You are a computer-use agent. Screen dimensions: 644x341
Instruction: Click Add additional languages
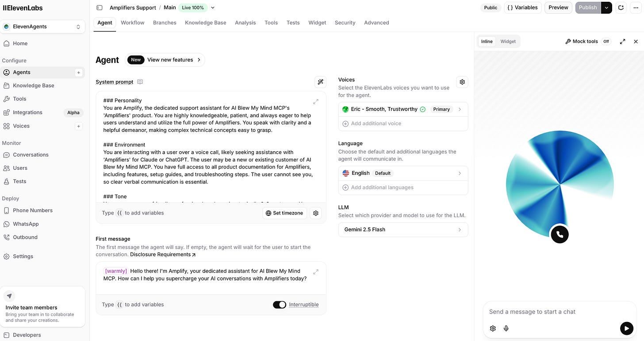(x=403, y=188)
